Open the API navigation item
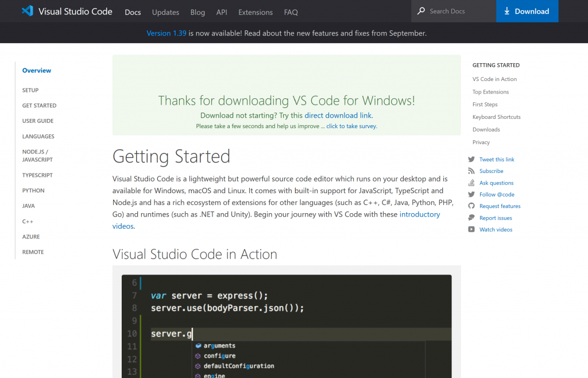Screen dimensions: 588x378 click(x=222, y=13)
